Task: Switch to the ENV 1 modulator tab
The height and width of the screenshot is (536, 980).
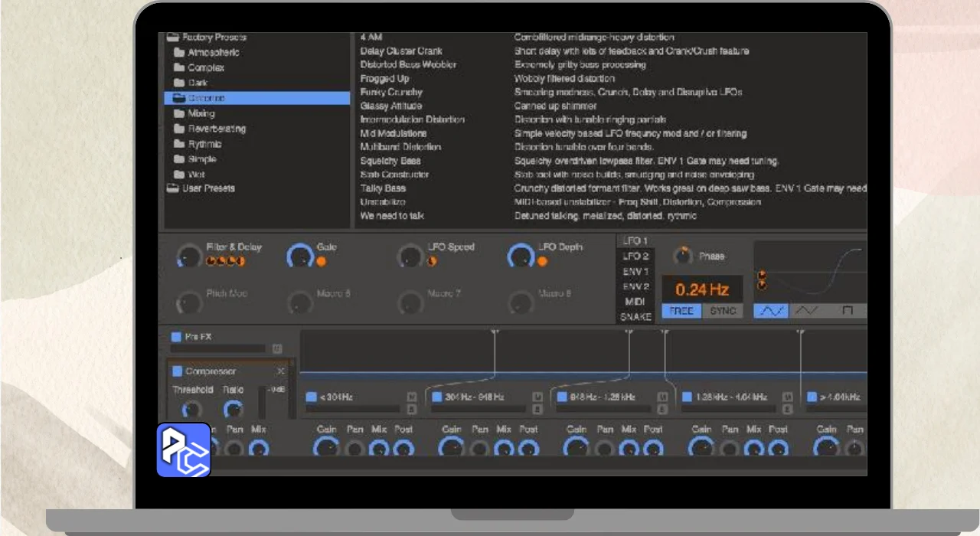Action: (635, 271)
